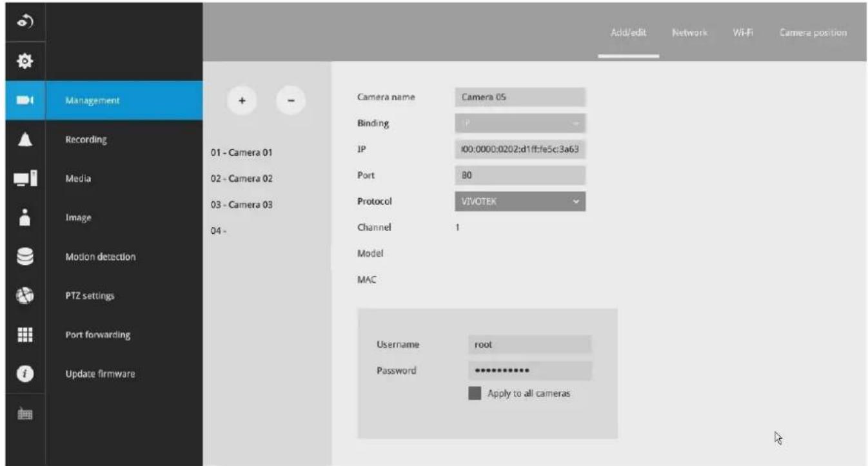Select the camera icon in sidebar
The image size is (868, 466).
[25, 100]
